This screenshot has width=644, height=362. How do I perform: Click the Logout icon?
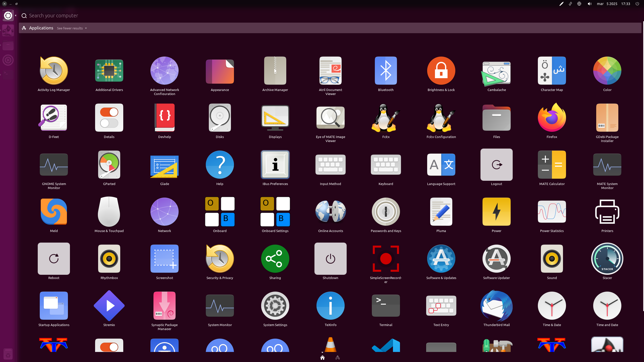[x=496, y=165]
